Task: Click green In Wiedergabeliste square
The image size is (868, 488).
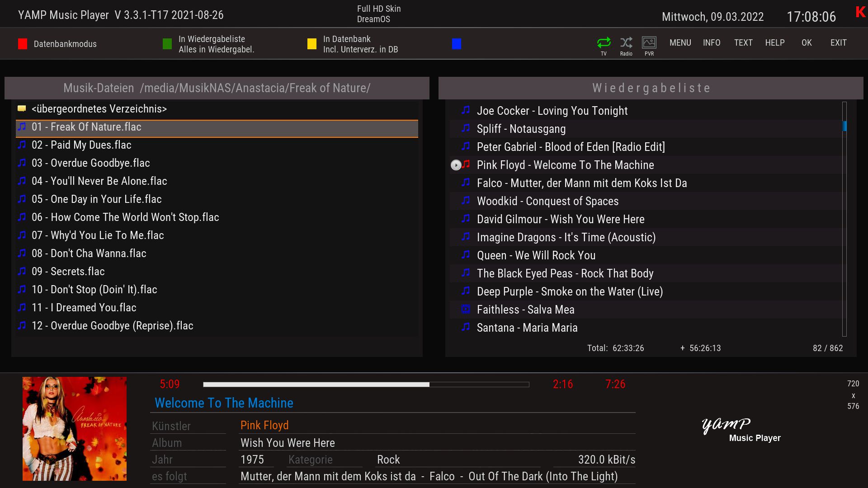Action: (167, 44)
